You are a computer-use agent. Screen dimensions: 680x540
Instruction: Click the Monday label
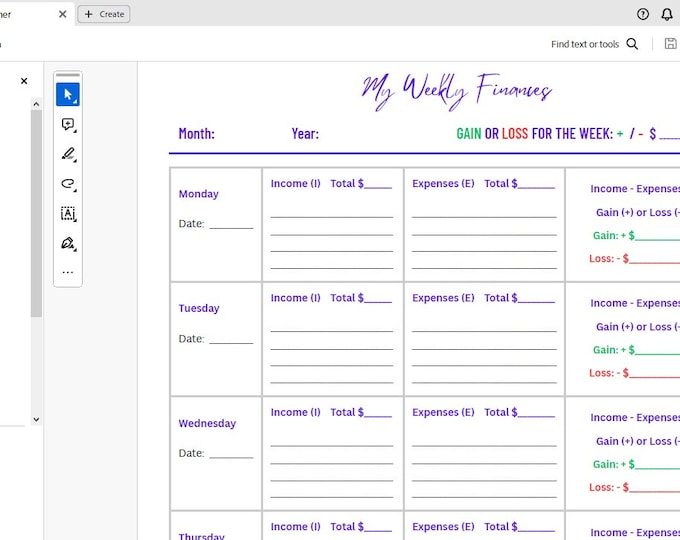[199, 194]
